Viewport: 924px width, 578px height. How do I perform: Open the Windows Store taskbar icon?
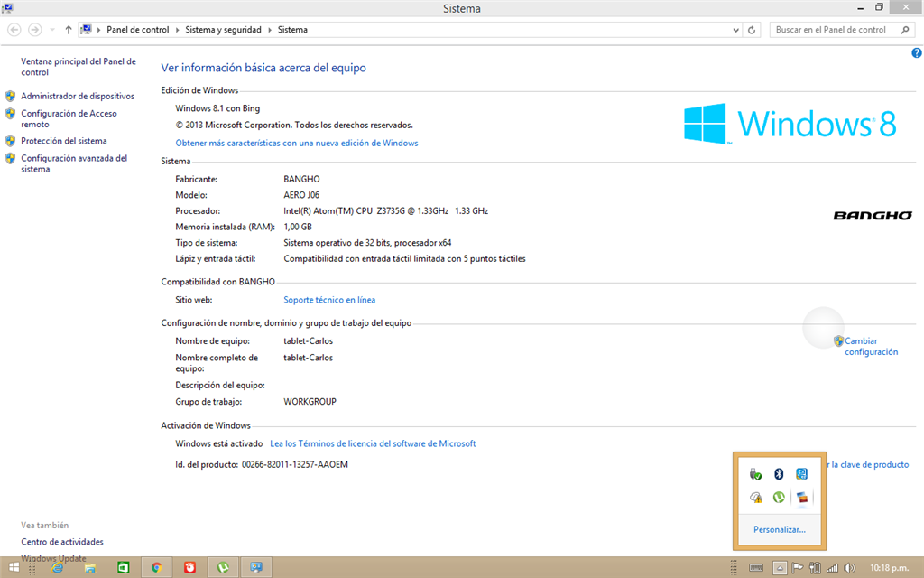(x=123, y=567)
